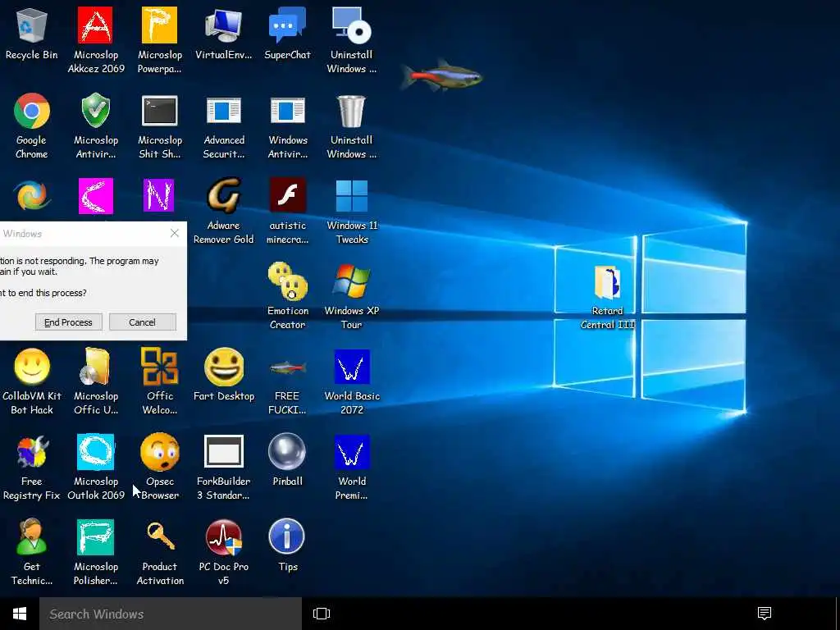Select the Advanced Securit... icon

223,111
